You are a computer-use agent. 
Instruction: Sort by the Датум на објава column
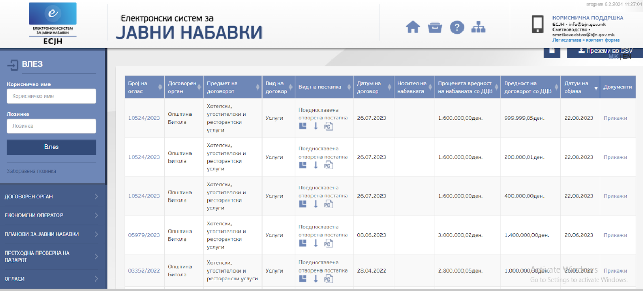click(581, 87)
